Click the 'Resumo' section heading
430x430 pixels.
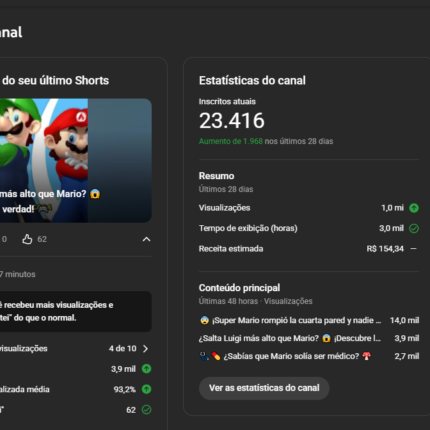tap(216, 176)
